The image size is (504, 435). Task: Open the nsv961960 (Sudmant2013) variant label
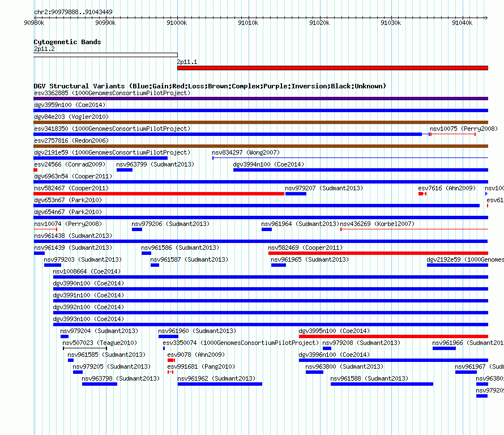coord(197,331)
